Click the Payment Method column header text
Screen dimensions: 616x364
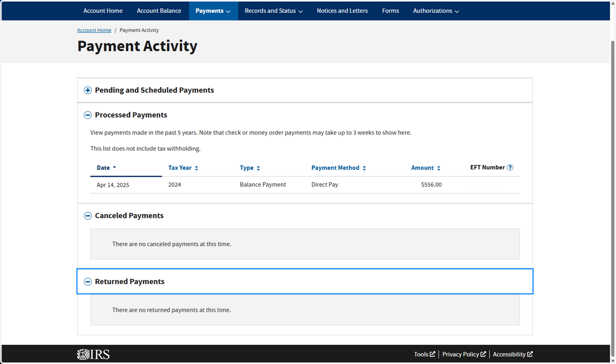335,168
